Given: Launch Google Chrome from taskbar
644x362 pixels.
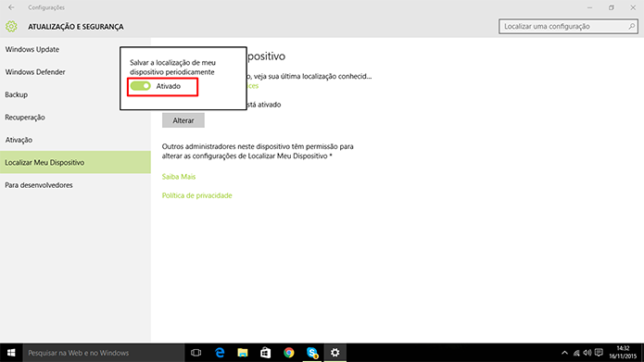Looking at the screenshot, I should 289,353.
